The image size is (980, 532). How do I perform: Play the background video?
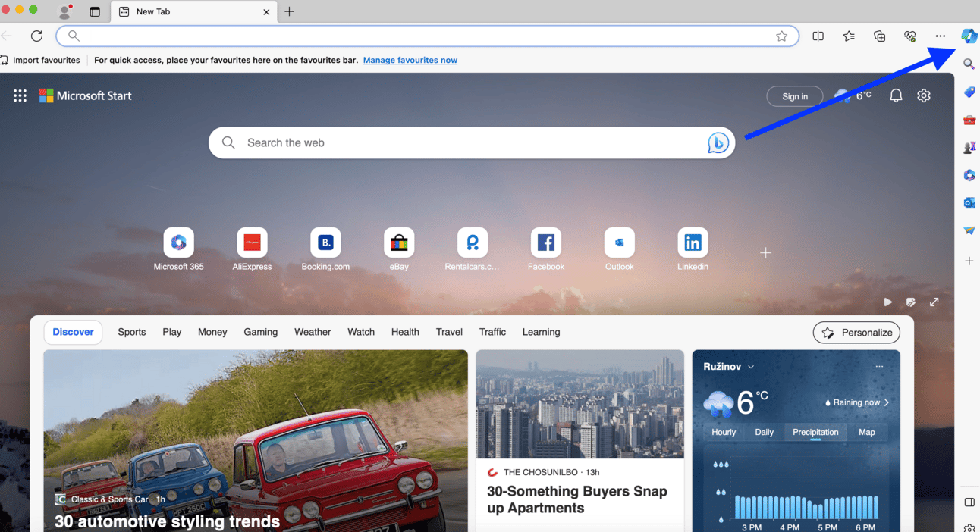pyautogui.click(x=887, y=302)
